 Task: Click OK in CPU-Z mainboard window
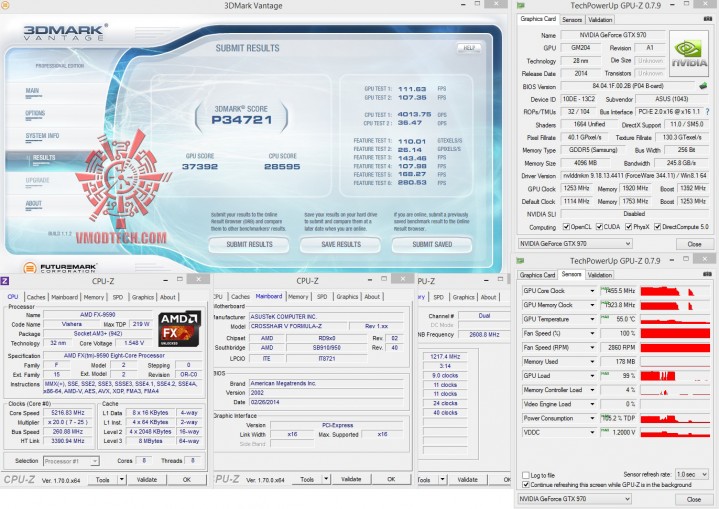(391, 479)
